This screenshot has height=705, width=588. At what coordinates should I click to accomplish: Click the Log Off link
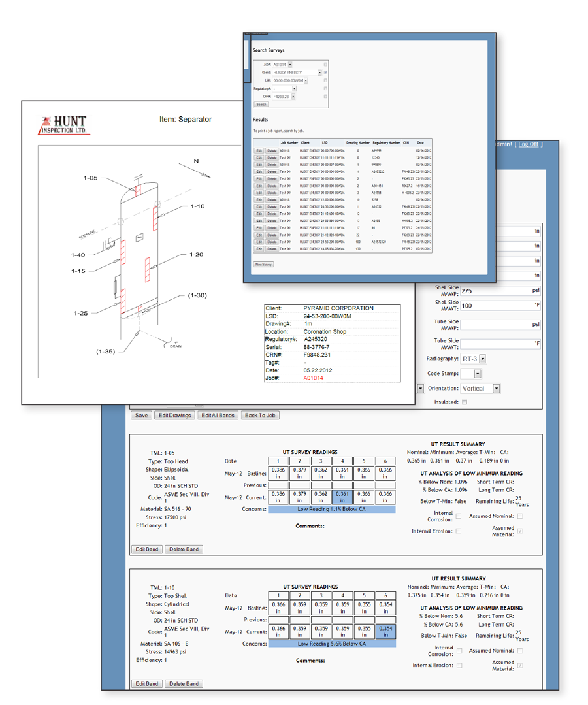pyautogui.click(x=528, y=144)
